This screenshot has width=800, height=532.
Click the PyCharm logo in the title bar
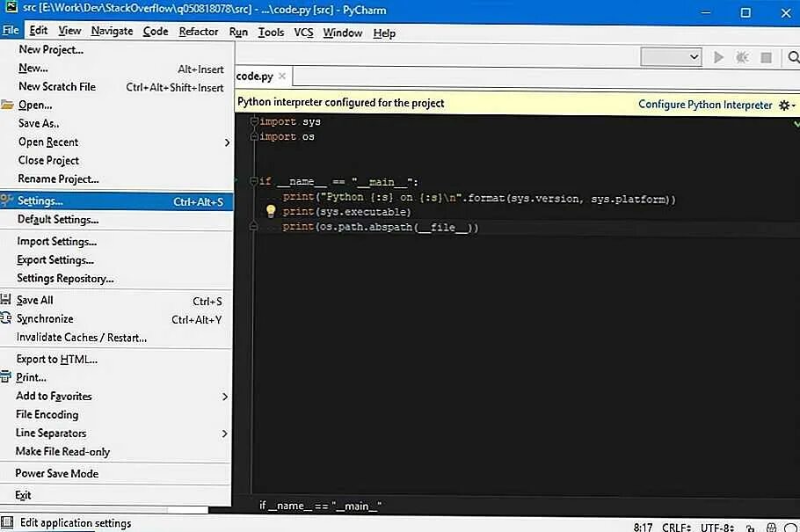tap(11, 7)
